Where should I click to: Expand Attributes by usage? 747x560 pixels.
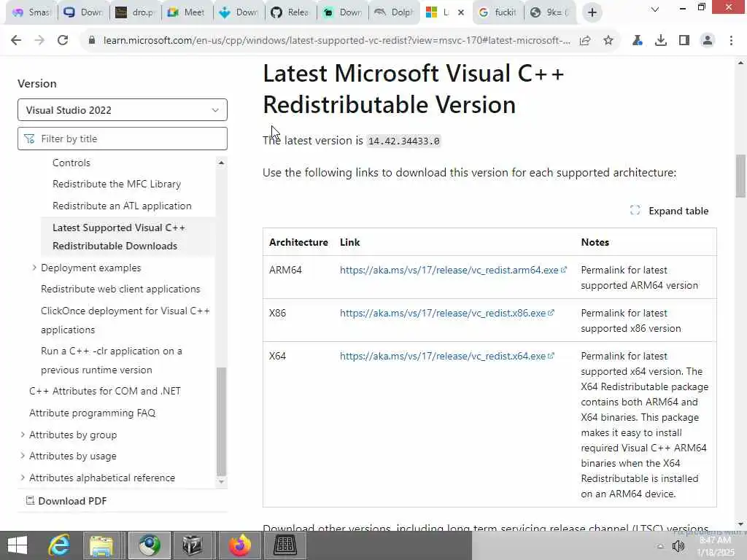(x=23, y=456)
